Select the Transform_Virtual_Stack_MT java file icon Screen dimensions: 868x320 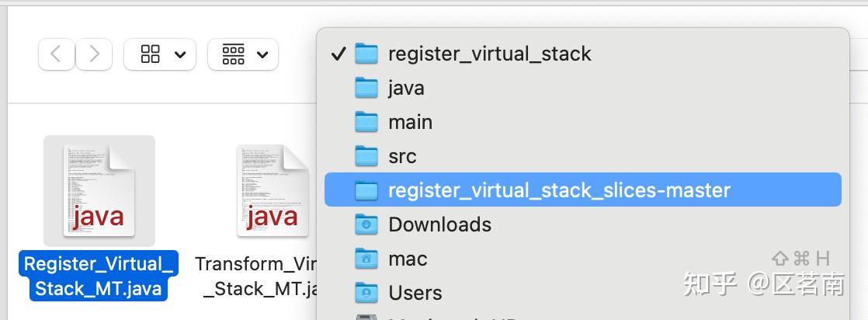pyautogui.click(x=273, y=190)
